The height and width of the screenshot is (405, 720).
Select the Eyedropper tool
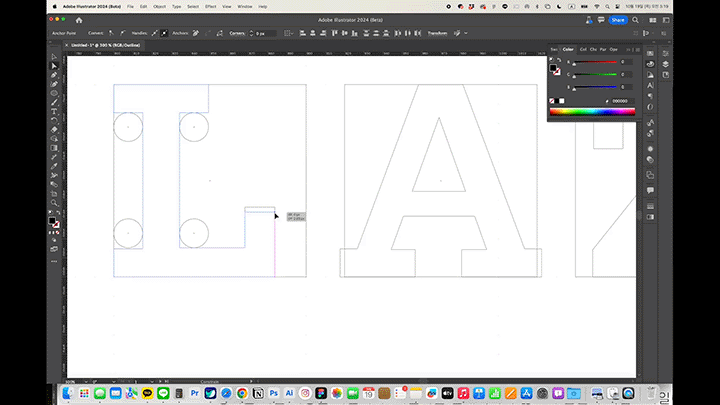(x=54, y=166)
